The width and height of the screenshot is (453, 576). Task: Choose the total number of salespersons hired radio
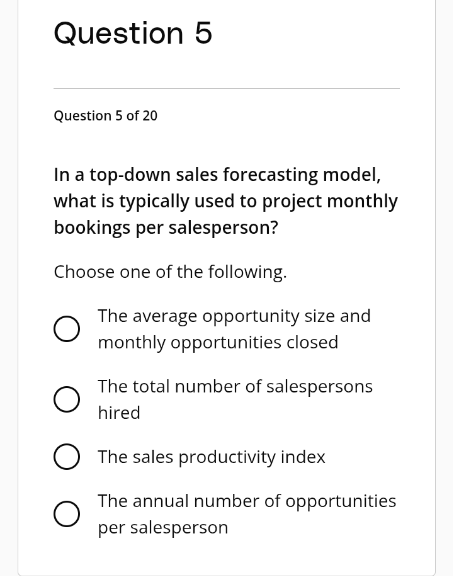[66, 399]
